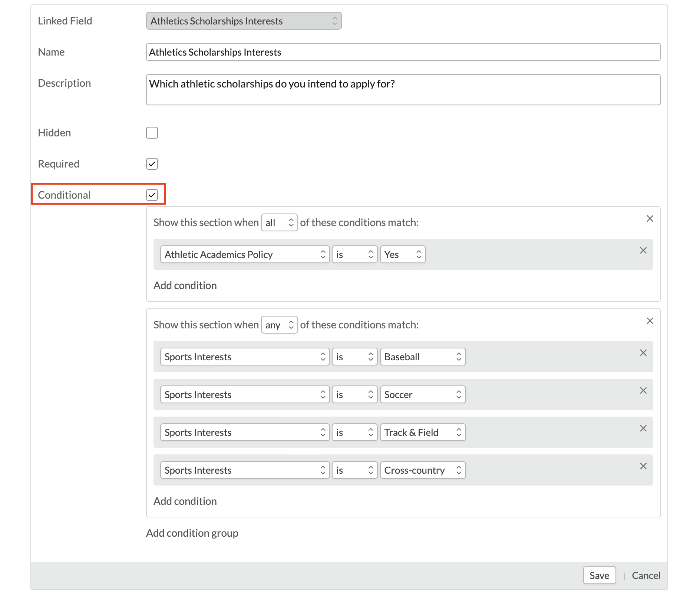This screenshot has width=700, height=596.
Task: Uncheck the Required checkbox
Action: 152,164
